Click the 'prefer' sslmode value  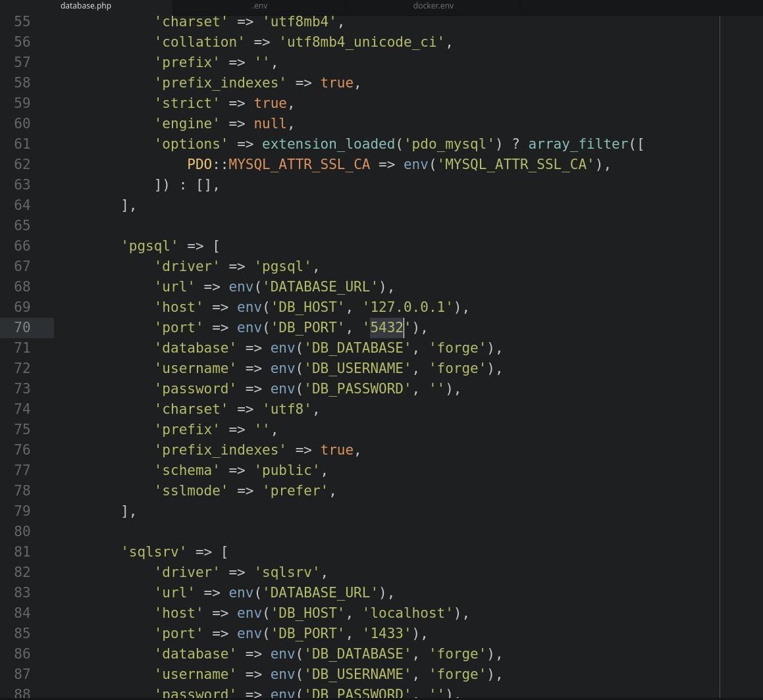[x=296, y=490]
